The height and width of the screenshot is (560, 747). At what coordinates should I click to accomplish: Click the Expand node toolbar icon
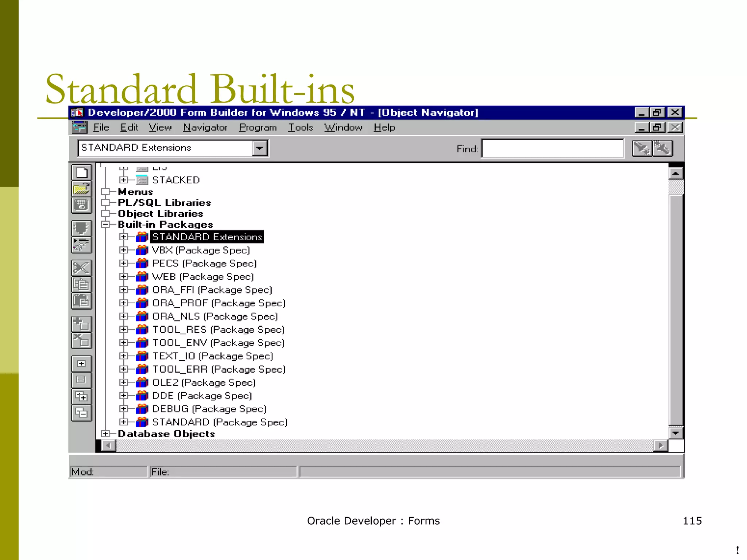point(81,364)
